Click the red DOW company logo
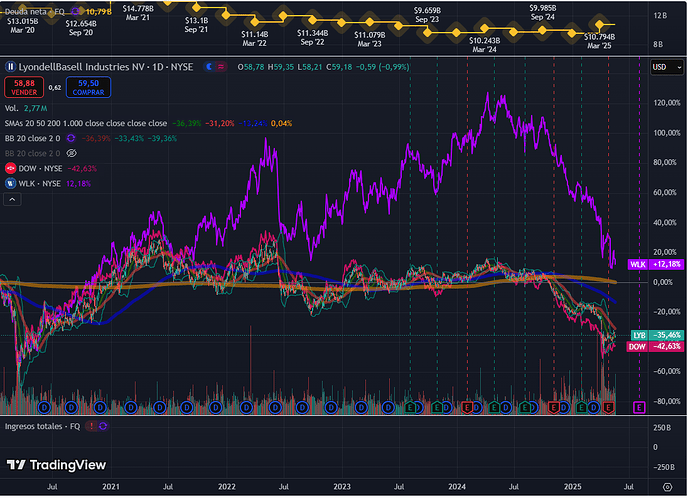 11,169
